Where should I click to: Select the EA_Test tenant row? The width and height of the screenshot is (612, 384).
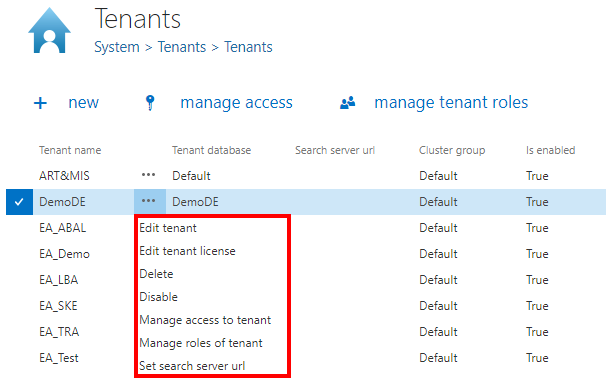(59, 358)
